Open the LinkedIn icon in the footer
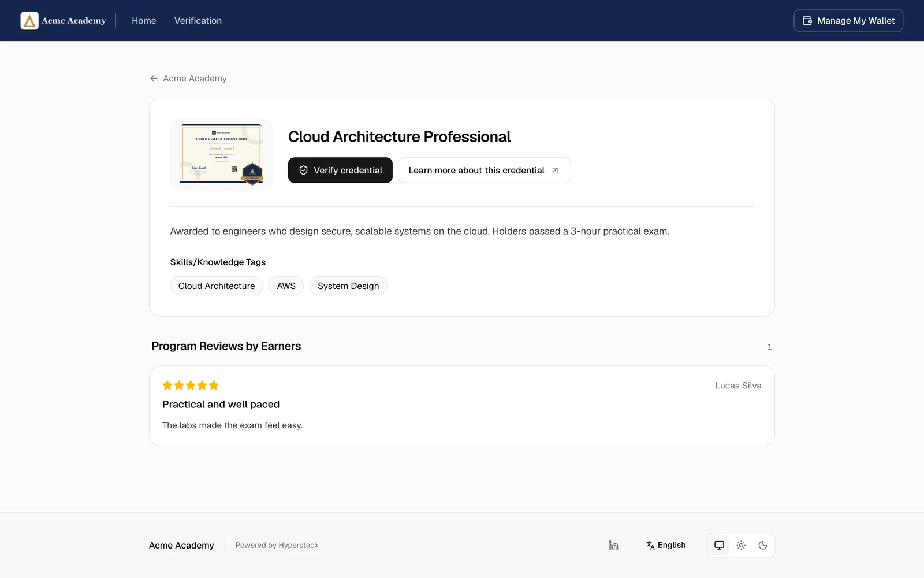 (613, 545)
